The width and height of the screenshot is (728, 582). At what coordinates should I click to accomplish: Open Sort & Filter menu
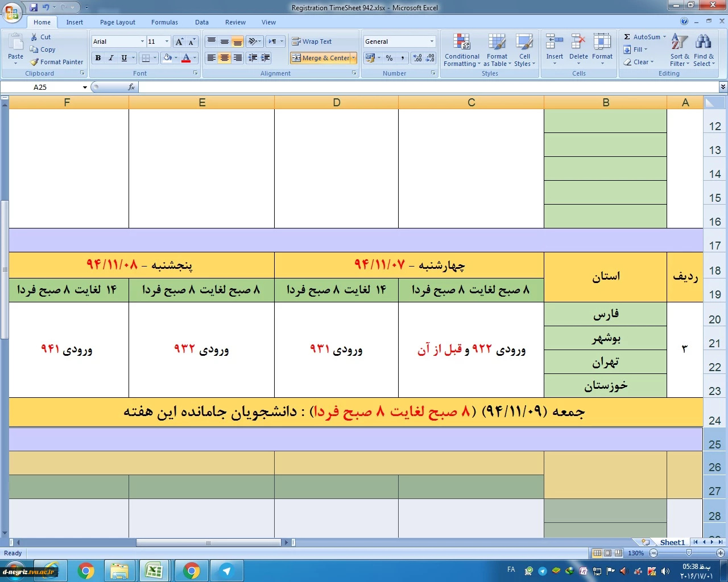(680, 50)
